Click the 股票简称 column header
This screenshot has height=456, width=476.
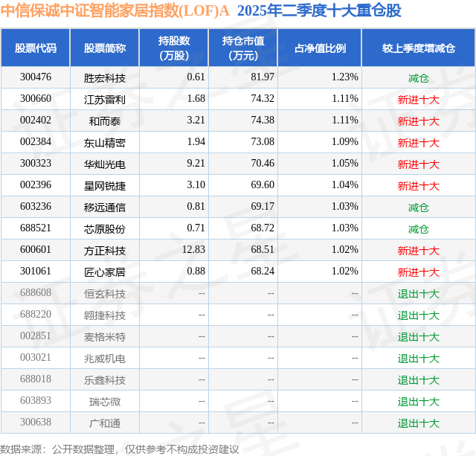click(x=105, y=48)
